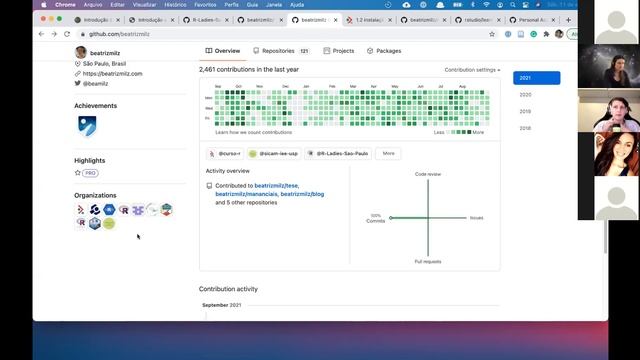Open the beatrizmilz/mananciais repository link
The image size is (640, 360).
tap(247, 194)
